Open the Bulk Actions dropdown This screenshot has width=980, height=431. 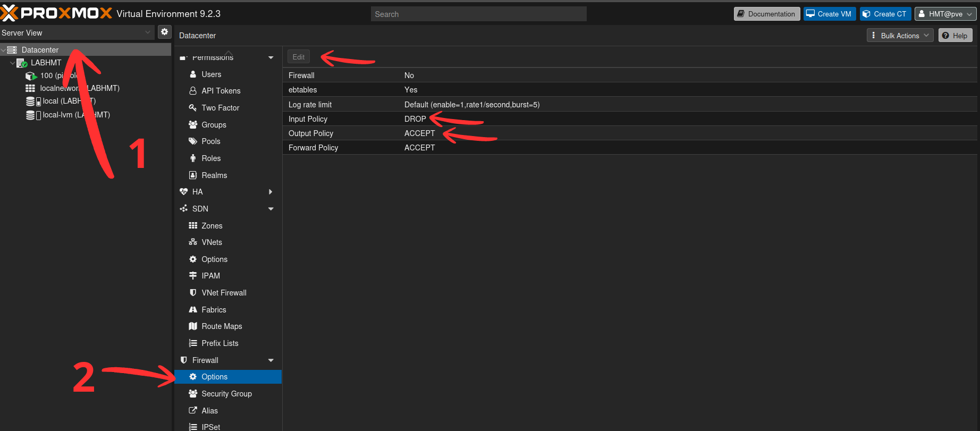[x=900, y=36]
